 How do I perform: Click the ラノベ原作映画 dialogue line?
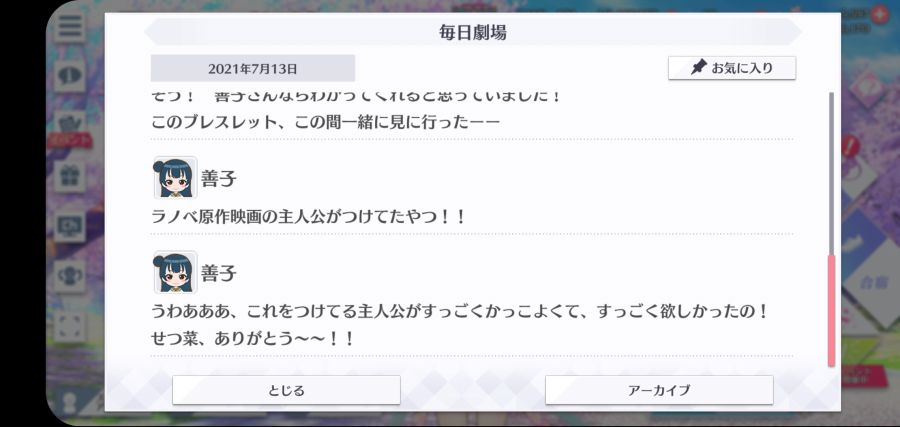coord(308,217)
